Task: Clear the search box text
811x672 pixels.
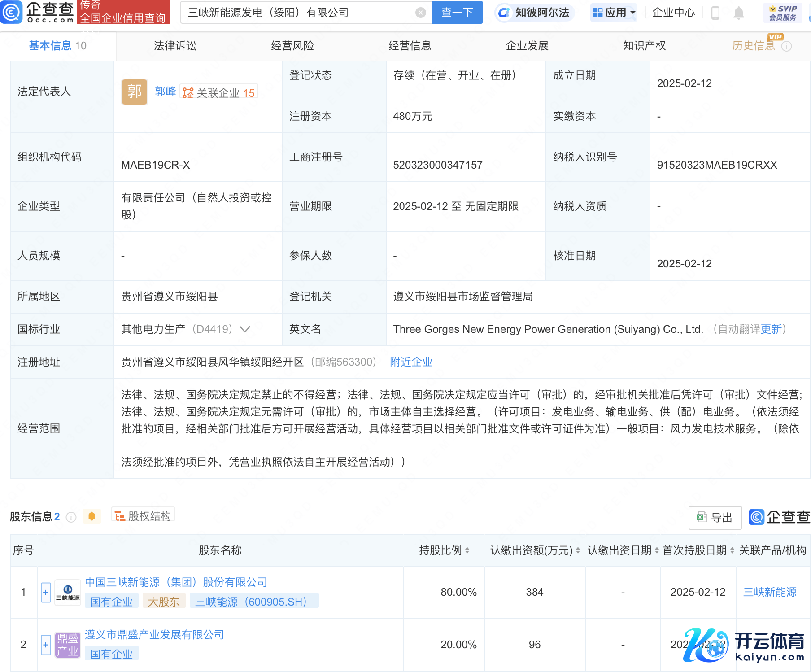Action: 420,13
